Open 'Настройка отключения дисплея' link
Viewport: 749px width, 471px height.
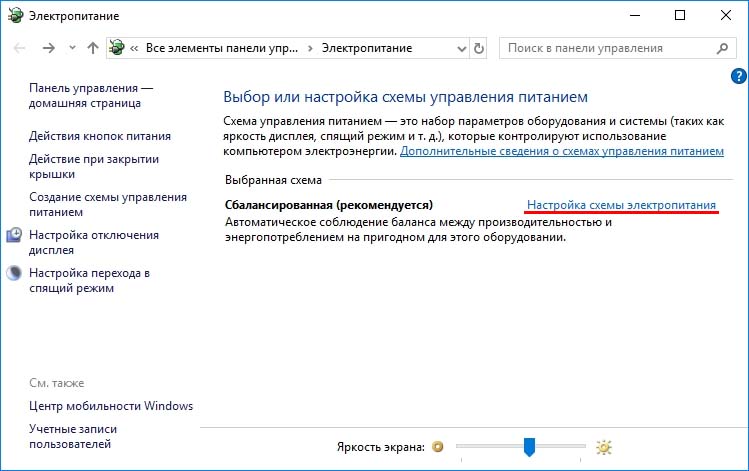point(94,242)
